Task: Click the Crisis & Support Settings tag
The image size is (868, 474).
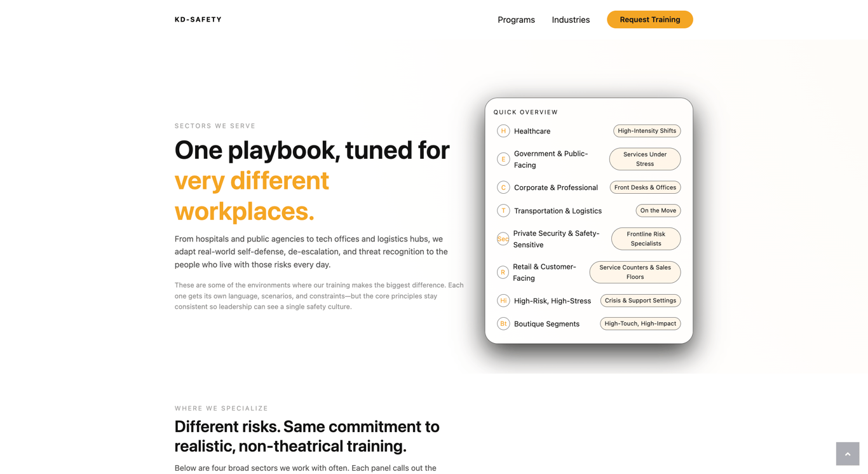Action: pos(640,301)
